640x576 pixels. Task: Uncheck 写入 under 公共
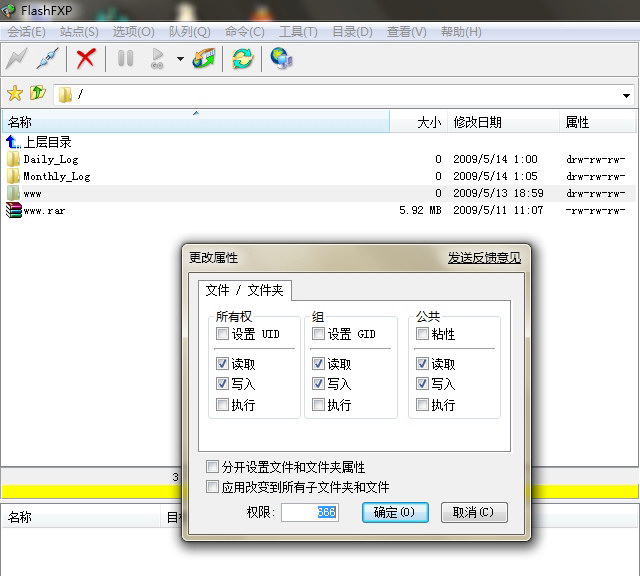(422, 383)
